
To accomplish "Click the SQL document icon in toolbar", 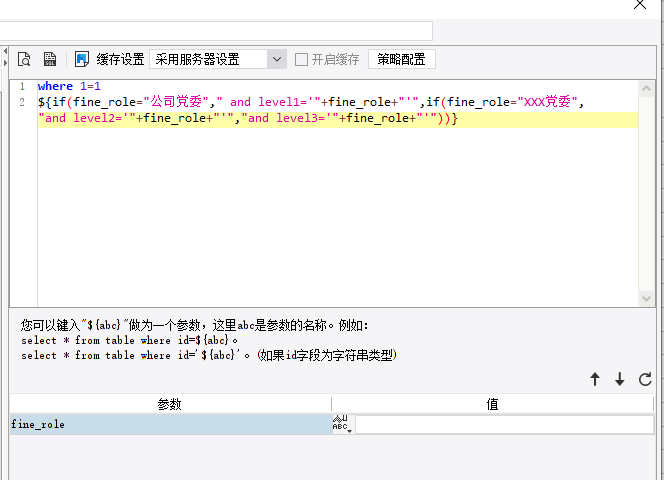I will point(50,59).
